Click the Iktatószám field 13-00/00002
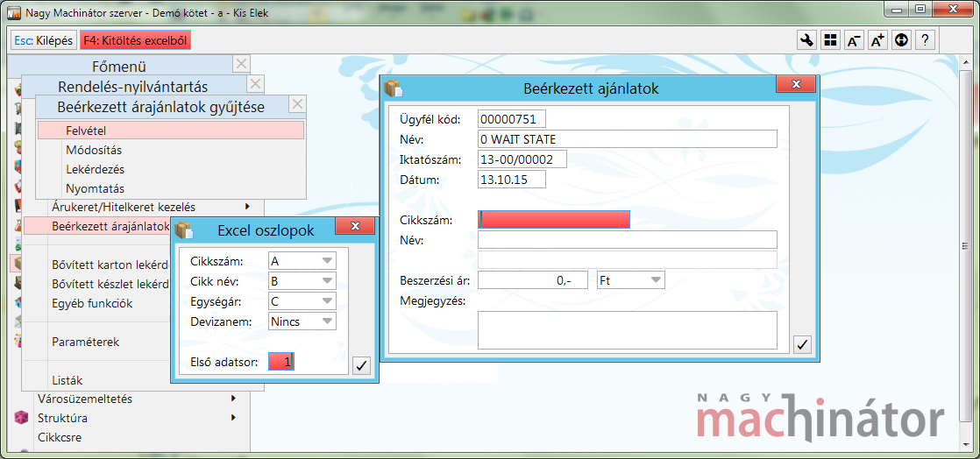Image resolution: width=980 pixels, height=459 pixels. [522, 159]
